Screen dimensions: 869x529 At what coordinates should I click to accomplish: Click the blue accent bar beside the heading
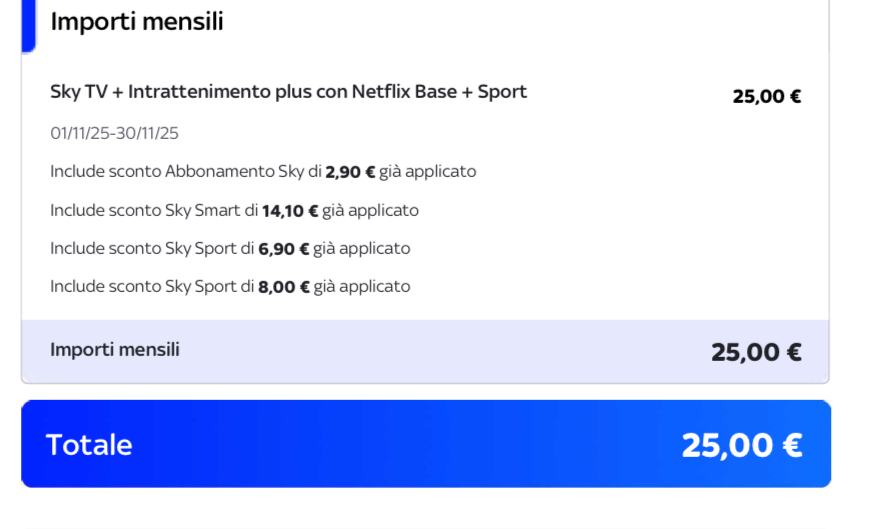click(28, 25)
